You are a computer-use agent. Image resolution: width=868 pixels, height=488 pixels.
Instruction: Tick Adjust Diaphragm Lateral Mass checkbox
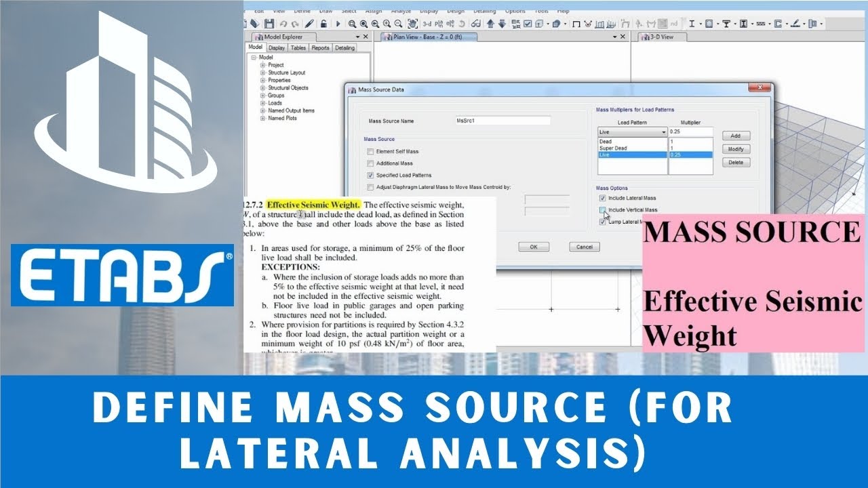click(x=370, y=187)
